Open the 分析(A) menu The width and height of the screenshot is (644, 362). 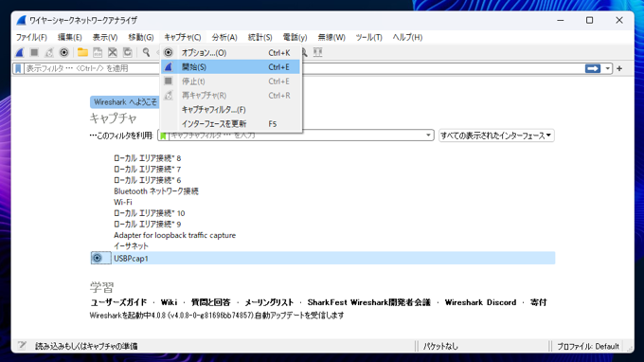[x=224, y=37]
